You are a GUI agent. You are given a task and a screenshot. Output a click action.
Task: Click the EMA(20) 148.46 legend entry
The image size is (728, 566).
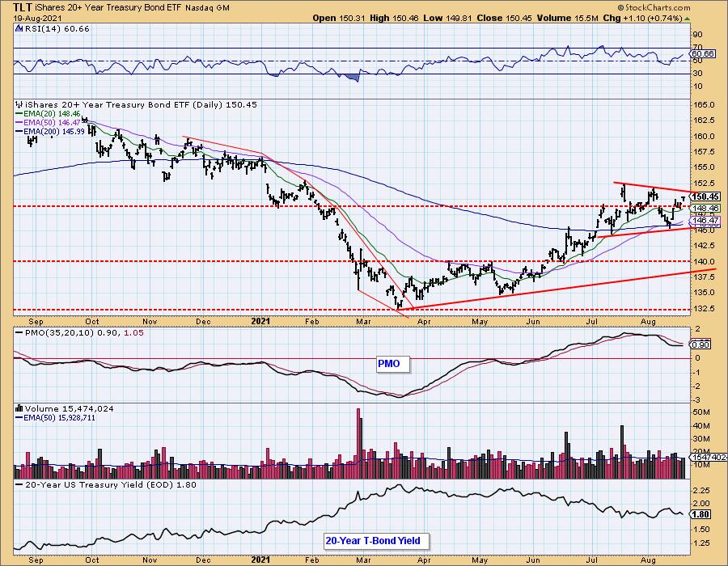pos(49,114)
